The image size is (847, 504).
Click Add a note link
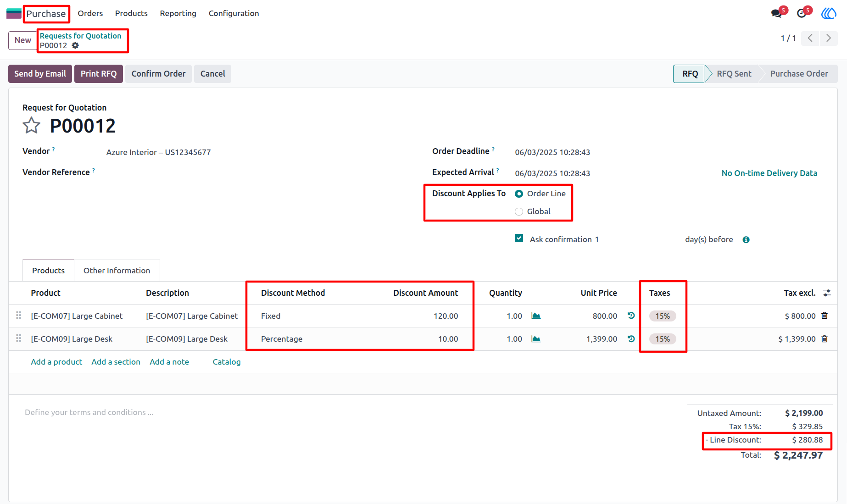click(169, 362)
